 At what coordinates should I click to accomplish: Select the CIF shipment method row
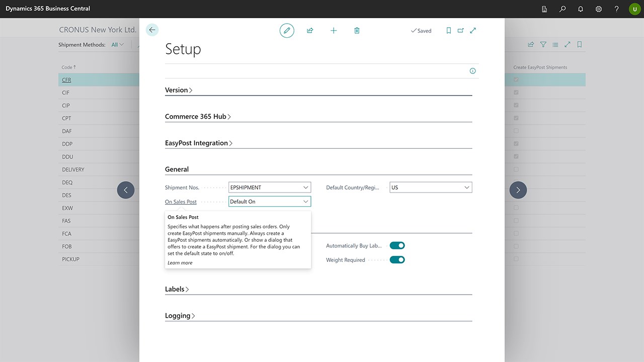click(66, 93)
